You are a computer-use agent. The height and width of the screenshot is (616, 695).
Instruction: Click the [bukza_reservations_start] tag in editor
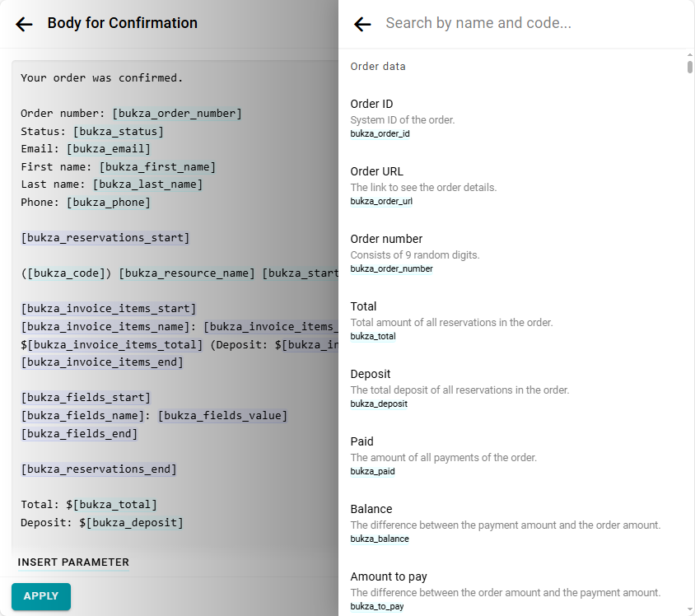pyautogui.click(x=105, y=238)
